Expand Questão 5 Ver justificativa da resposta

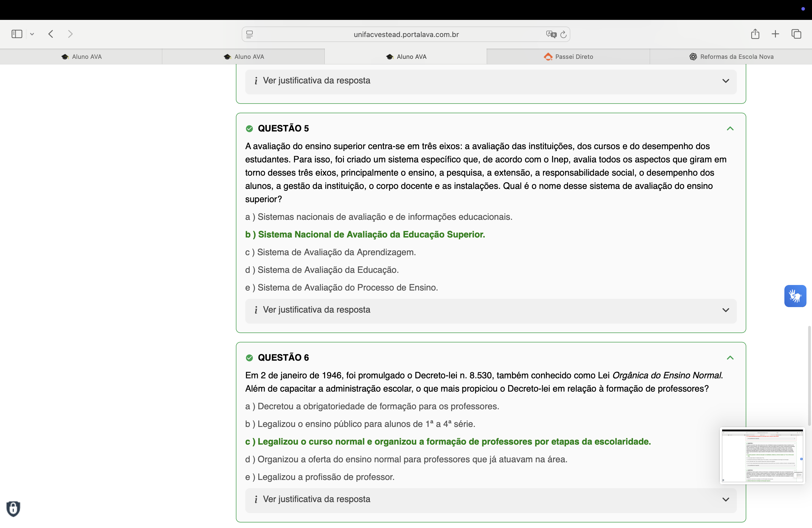491,311
